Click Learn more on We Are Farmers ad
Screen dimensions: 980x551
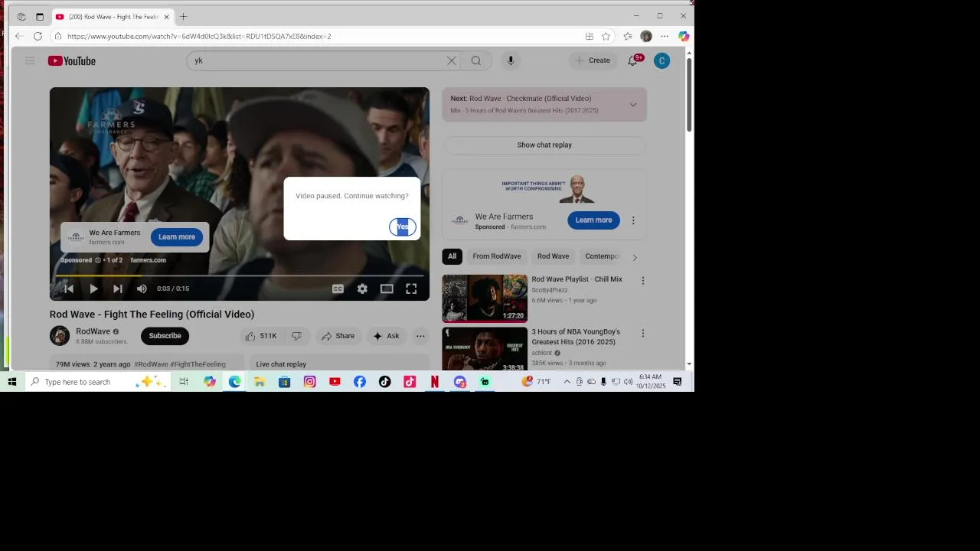click(x=593, y=220)
